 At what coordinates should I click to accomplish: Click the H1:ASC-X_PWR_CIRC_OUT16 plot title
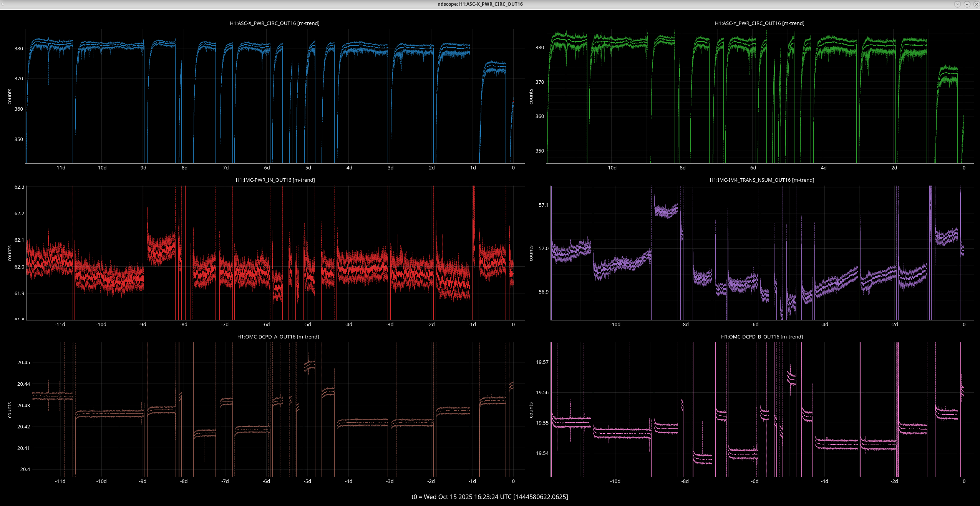274,23
